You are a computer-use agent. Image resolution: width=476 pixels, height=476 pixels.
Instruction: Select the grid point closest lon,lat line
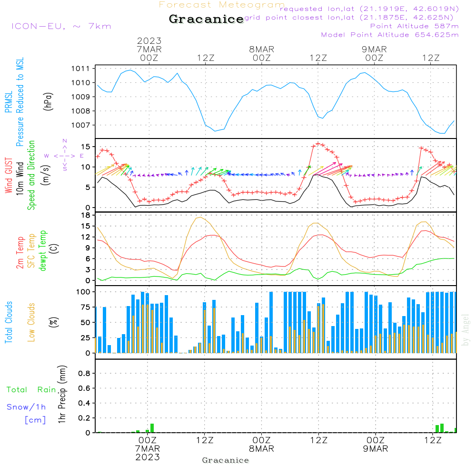349,17
